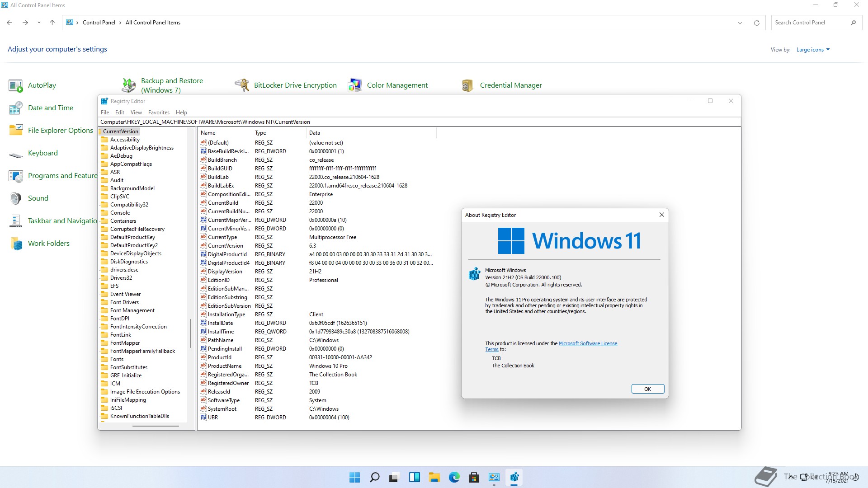868x488 pixels.
Task: Click tree pane vertical scrollbar thumb
Action: click(x=191, y=333)
